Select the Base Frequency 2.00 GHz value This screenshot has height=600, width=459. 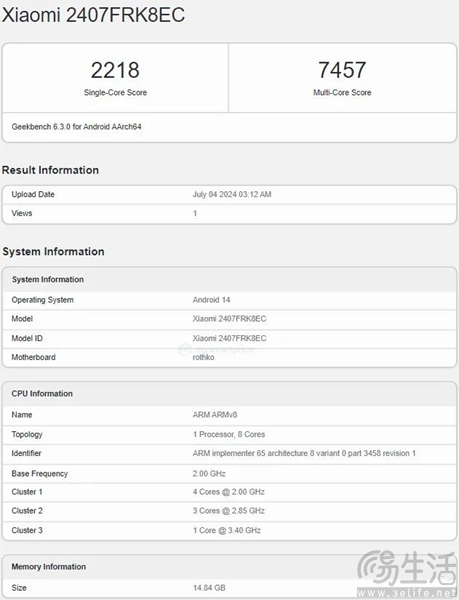[209, 474]
